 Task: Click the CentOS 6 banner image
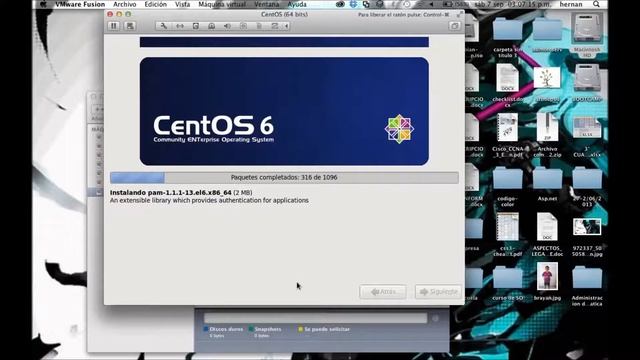(x=284, y=111)
